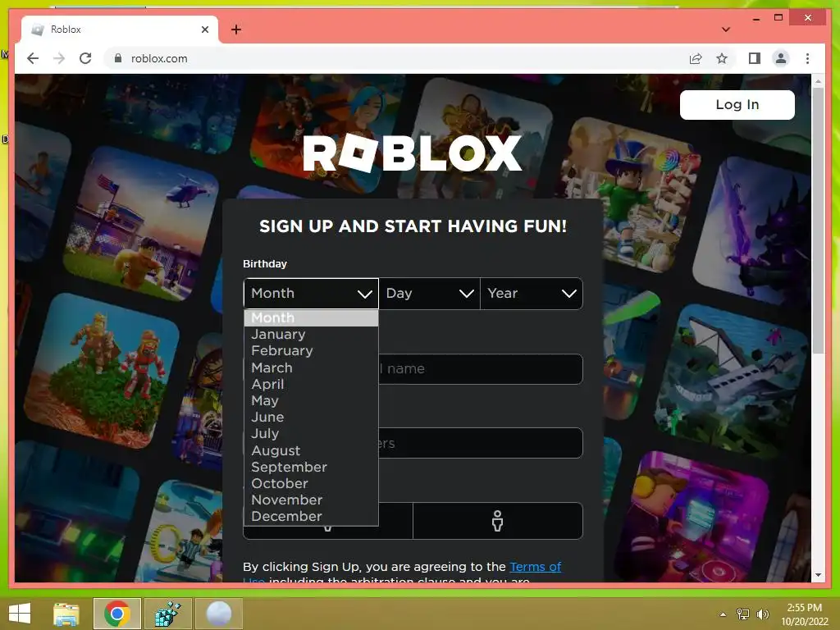Select April from the month list

[x=311, y=384]
